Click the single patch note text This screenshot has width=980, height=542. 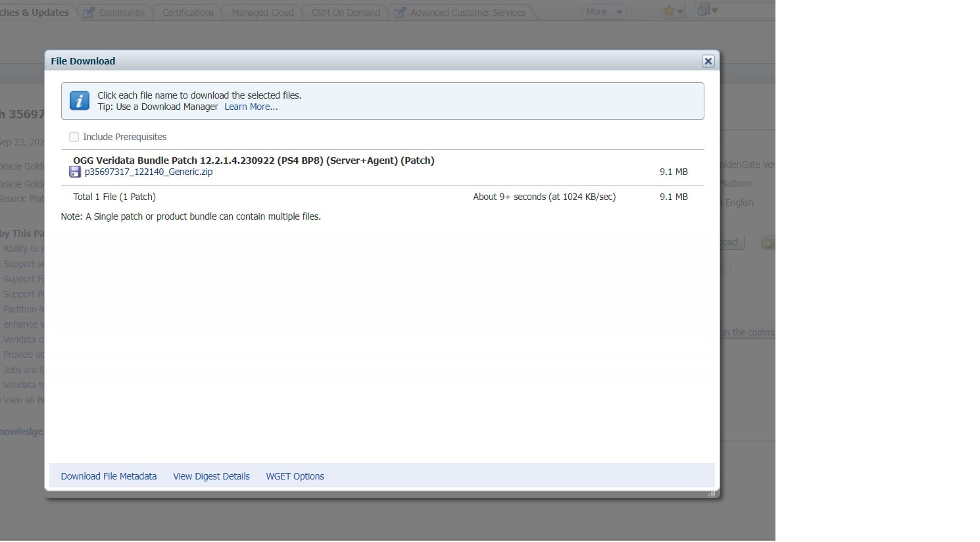pos(191,216)
